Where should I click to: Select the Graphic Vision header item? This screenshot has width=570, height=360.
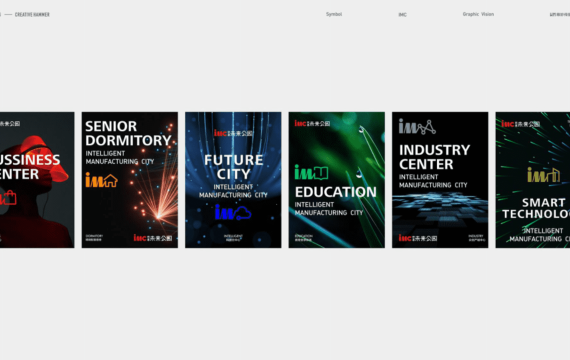(478, 14)
